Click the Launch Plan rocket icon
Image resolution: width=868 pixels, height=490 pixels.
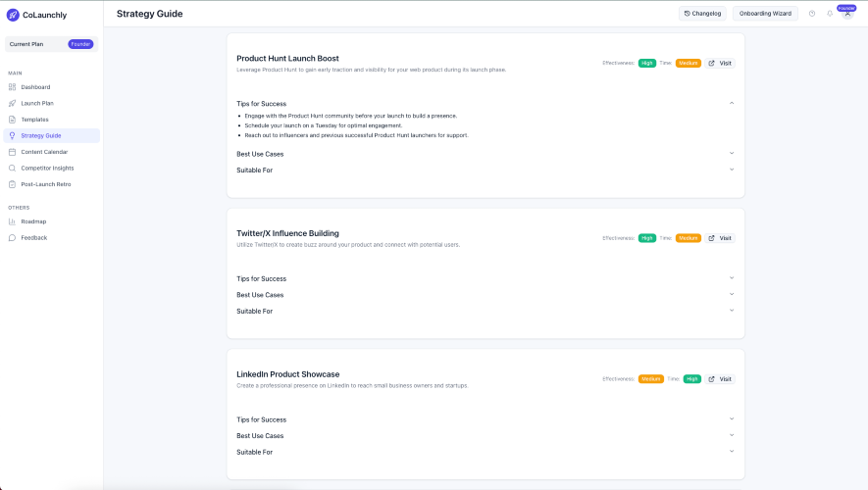point(12,103)
